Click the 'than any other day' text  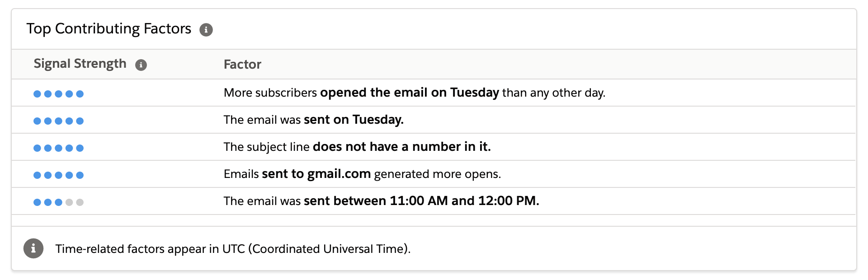(x=553, y=93)
